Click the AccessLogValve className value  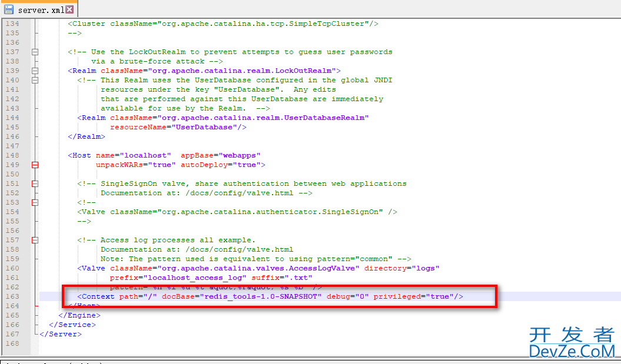click(x=258, y=269)
